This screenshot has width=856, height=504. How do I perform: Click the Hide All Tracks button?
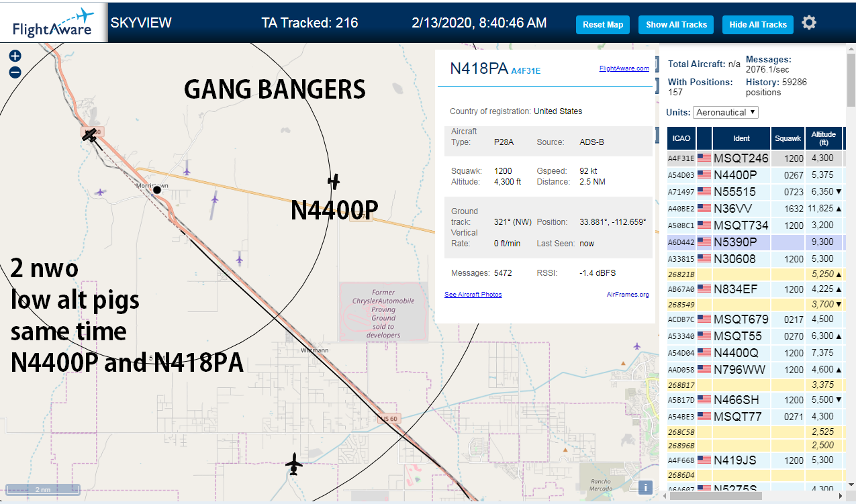[x=758, y=25]
